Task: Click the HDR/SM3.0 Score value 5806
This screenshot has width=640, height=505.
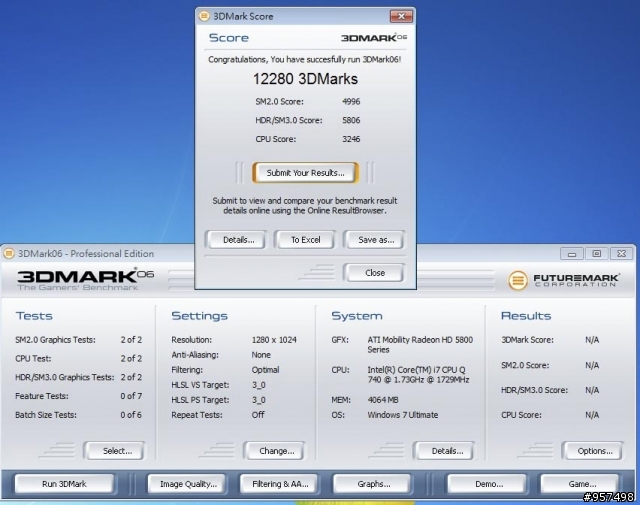Action: pos(351,120)
